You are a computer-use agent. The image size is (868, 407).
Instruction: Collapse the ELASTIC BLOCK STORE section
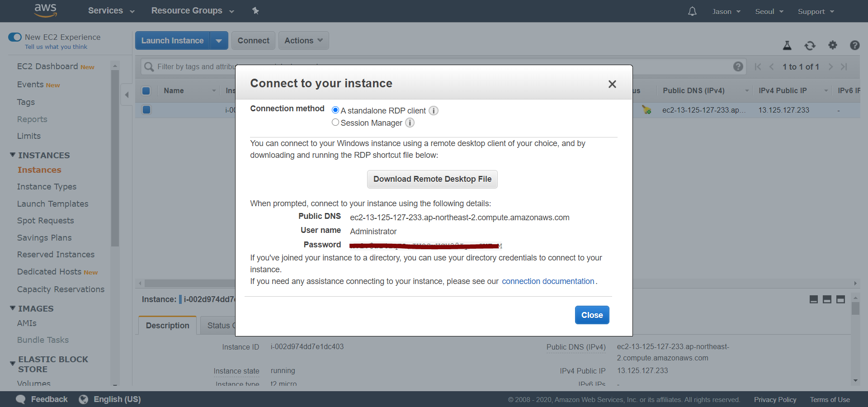13,364
